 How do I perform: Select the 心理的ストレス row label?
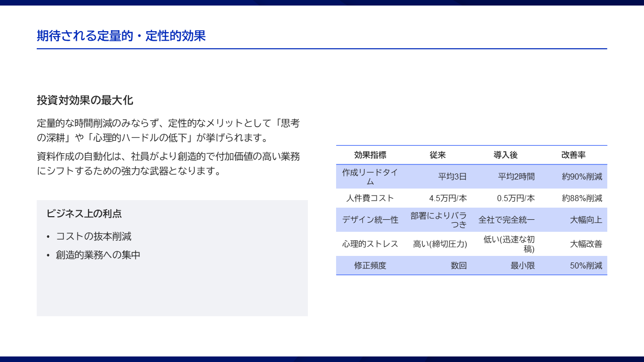pyautogui.click(x=370, y=243)
